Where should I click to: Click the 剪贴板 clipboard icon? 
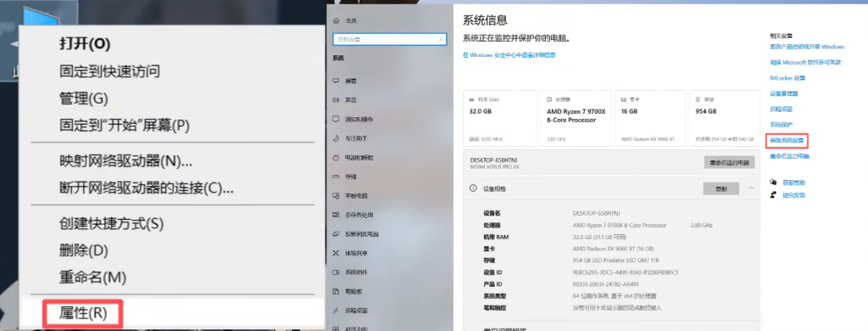[336, 291]
